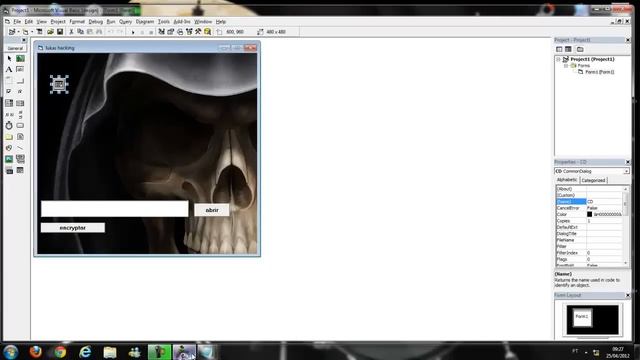Open the Debug menu

[96, 22]
